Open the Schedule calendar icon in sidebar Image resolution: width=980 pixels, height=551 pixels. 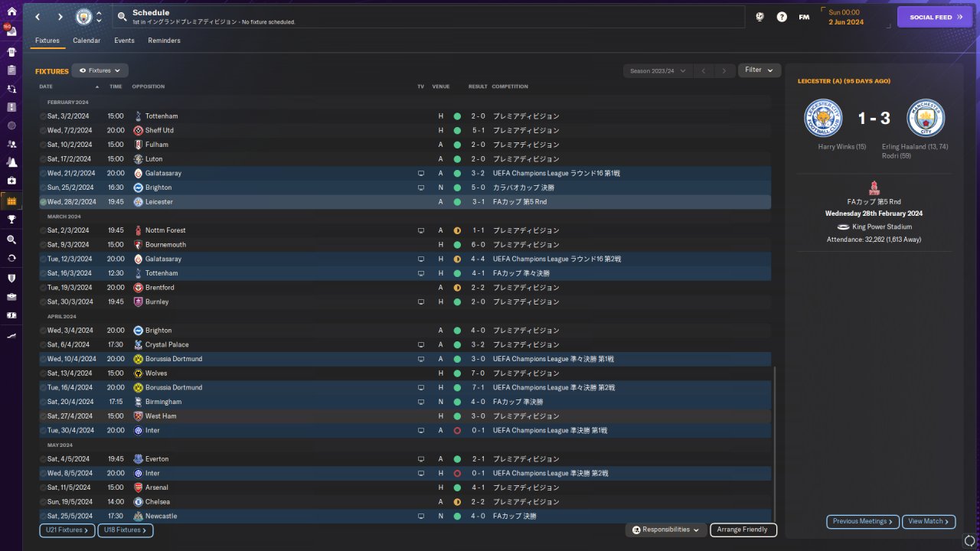tap(11, 201)
